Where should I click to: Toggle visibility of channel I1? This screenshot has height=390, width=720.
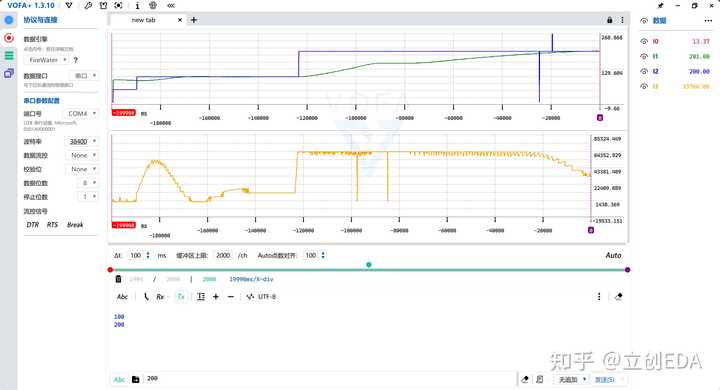(644, 56)
